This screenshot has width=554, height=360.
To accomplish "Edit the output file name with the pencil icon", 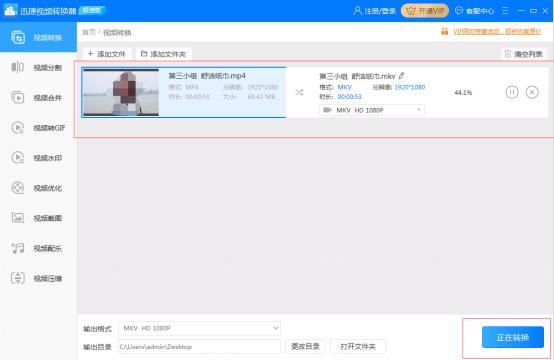I will (x=401, y=76).
